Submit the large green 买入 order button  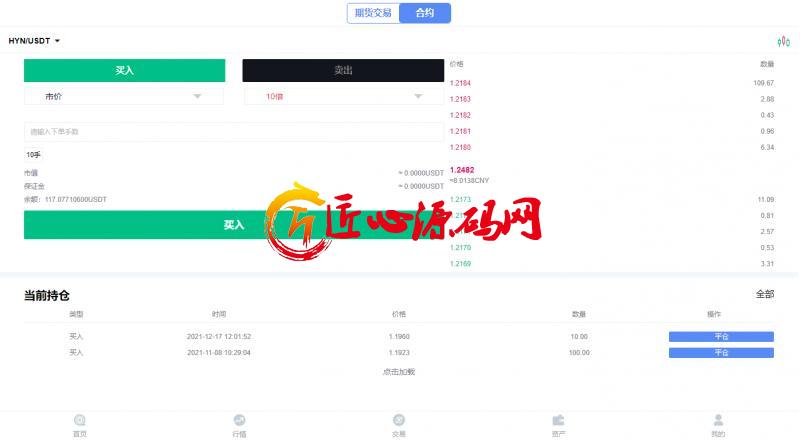234,225
